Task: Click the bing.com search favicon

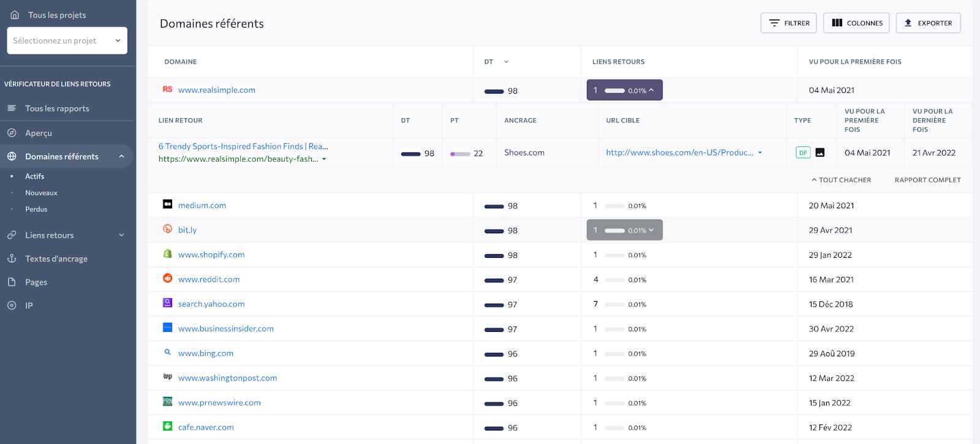Action: [167, 352]
